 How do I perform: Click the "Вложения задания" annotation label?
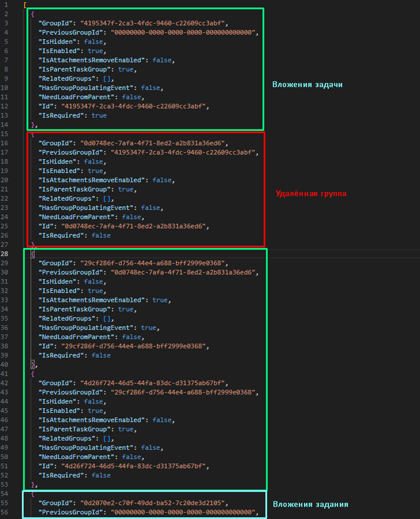tap(310, 504)
